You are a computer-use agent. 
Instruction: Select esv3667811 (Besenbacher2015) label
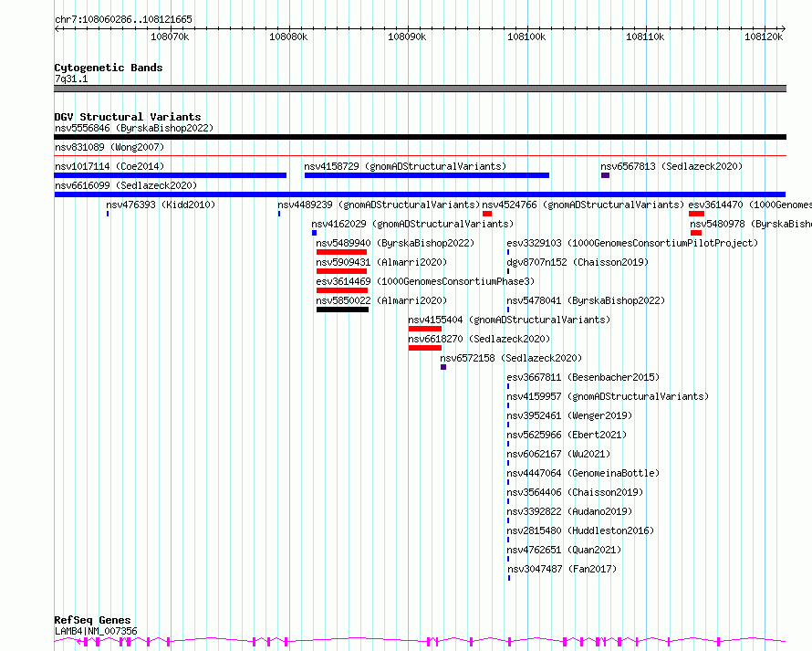point(583,377)
